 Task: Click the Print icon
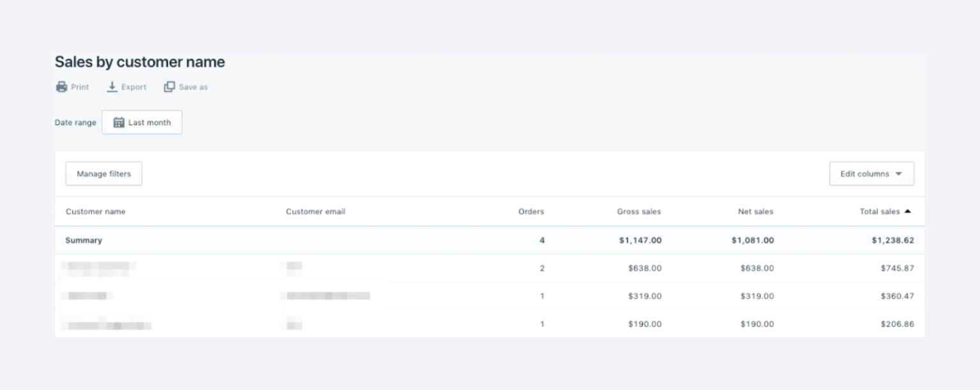(61, 87)
